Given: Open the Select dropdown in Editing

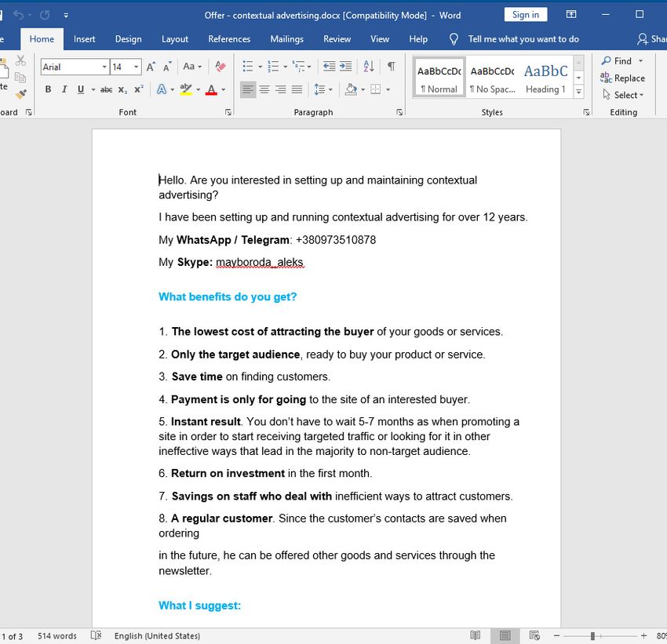Looking at the screenshot, I should coord(624,95).
